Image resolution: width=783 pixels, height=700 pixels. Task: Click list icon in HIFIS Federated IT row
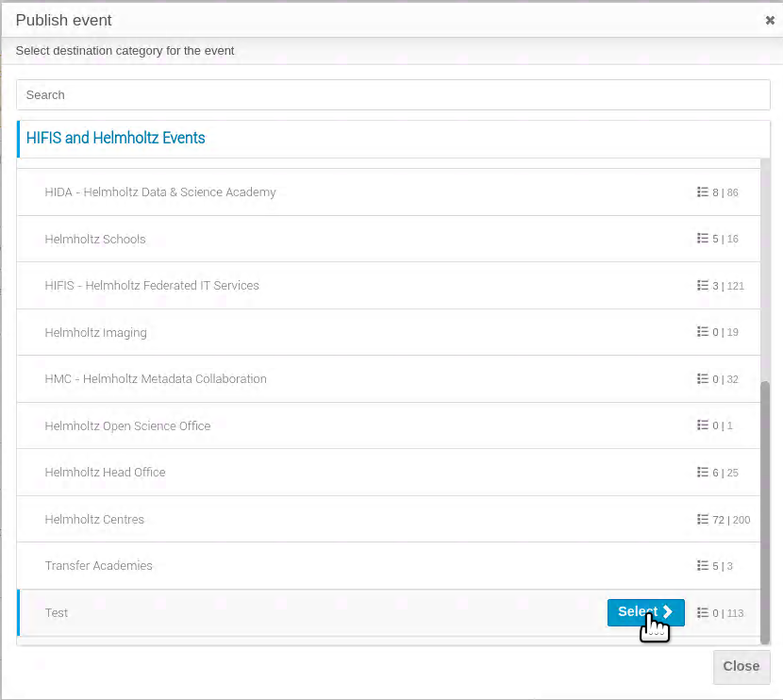tap(703, 286)
